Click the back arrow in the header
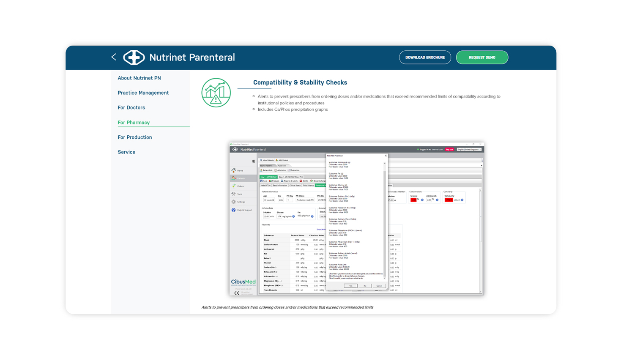 click(x=114, y=57)
